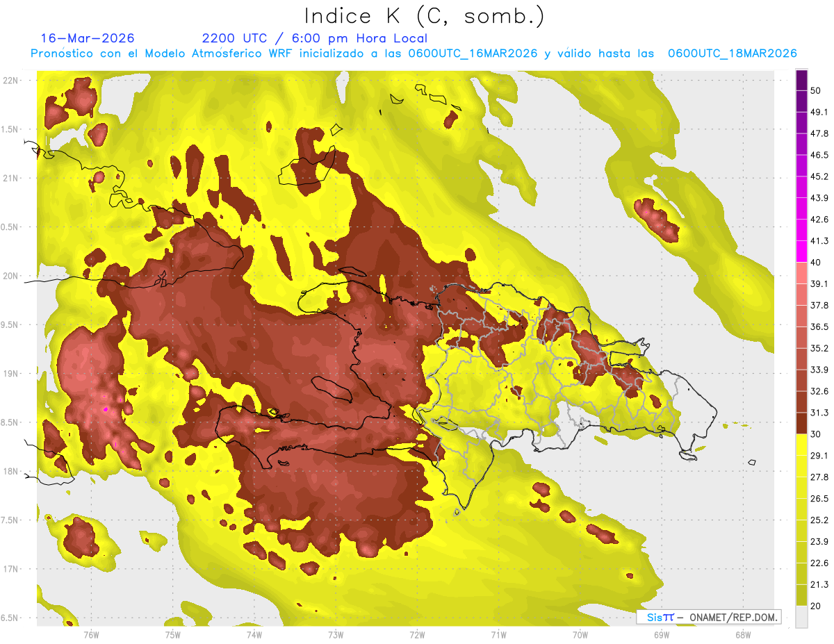Click the legend value '23.9'
This screenshot has height=644, width=834.
coord(819,542)
